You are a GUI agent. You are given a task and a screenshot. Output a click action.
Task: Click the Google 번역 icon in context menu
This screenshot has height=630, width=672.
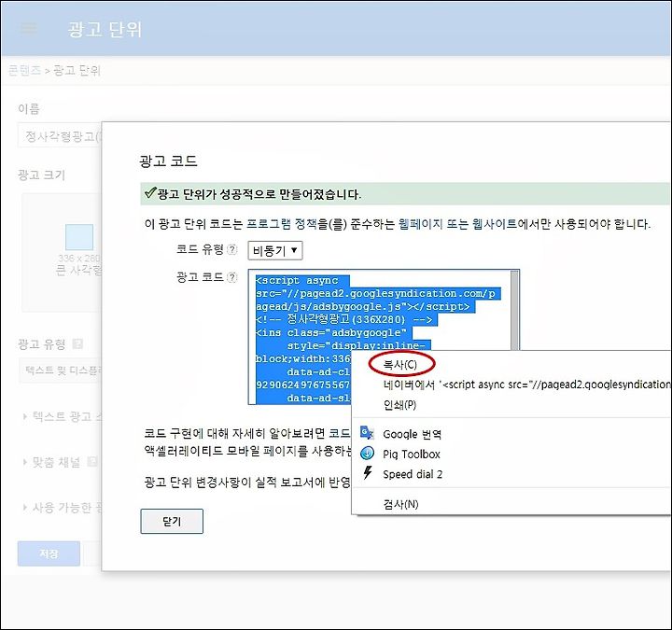pos(367,433)
